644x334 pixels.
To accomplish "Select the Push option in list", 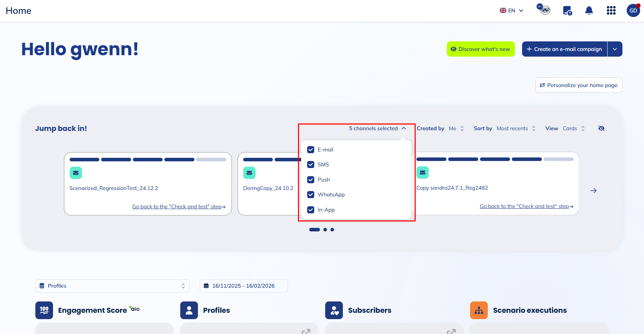I will pos(323,180).
